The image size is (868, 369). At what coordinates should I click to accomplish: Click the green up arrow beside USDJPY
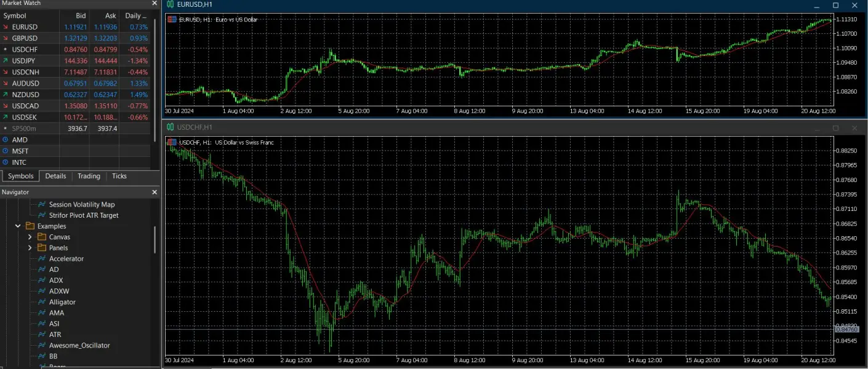(6, 60)
